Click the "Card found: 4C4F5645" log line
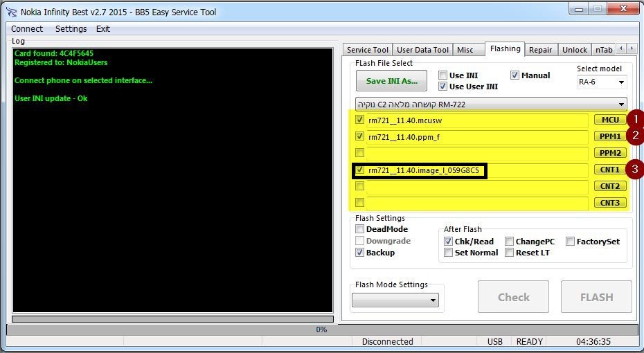Viewport: 644px width, 353px height. pyautogui.click(x=54, y=53)
